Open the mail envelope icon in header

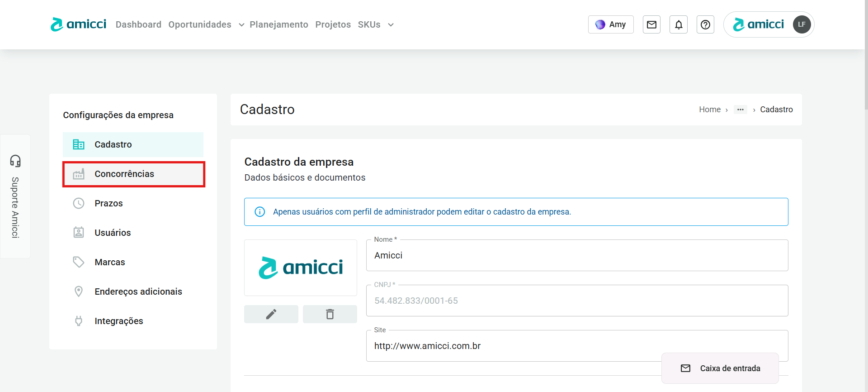651,24
